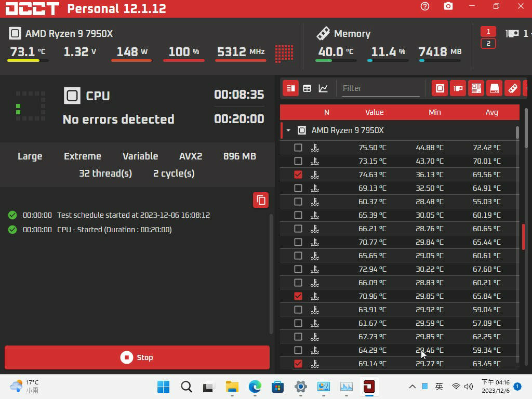Screen dimensions: 532x399
Task: Launch Microsoft Edge from the taskbar
Action: point(255,387)
